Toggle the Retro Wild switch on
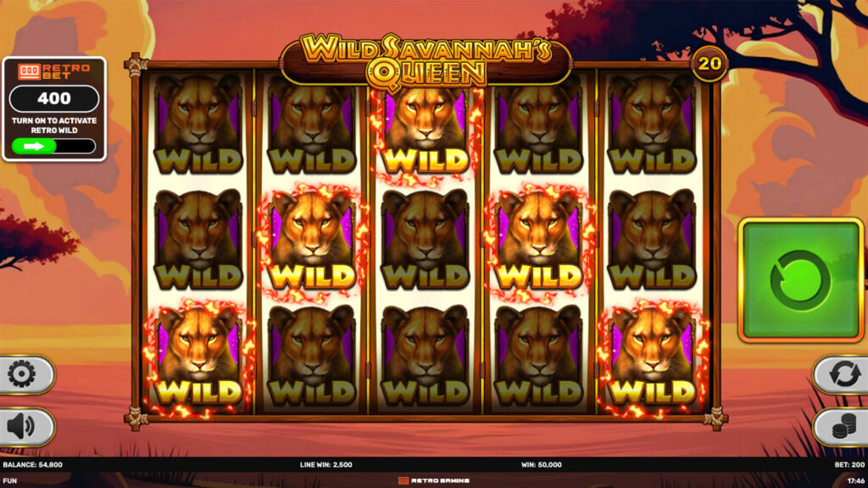 coord(53,146)
